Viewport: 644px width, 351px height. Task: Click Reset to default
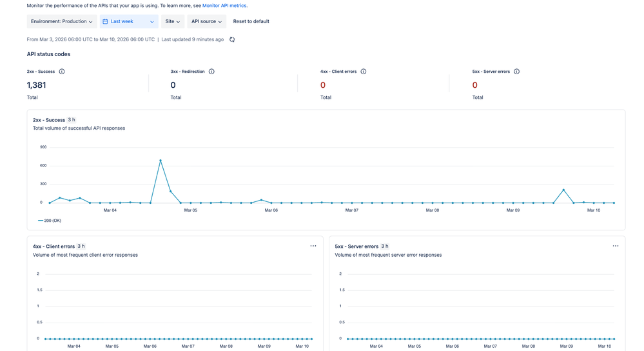251,21
